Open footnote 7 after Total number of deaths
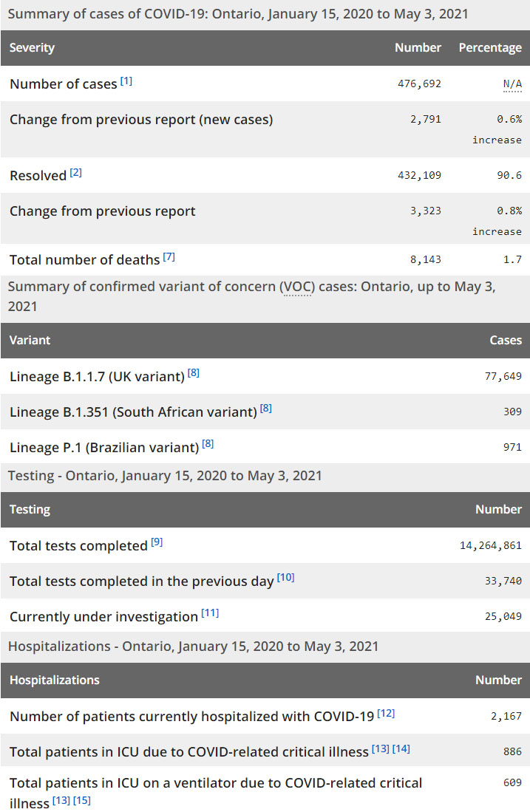 pyautogui.click(x=169, y=257)
